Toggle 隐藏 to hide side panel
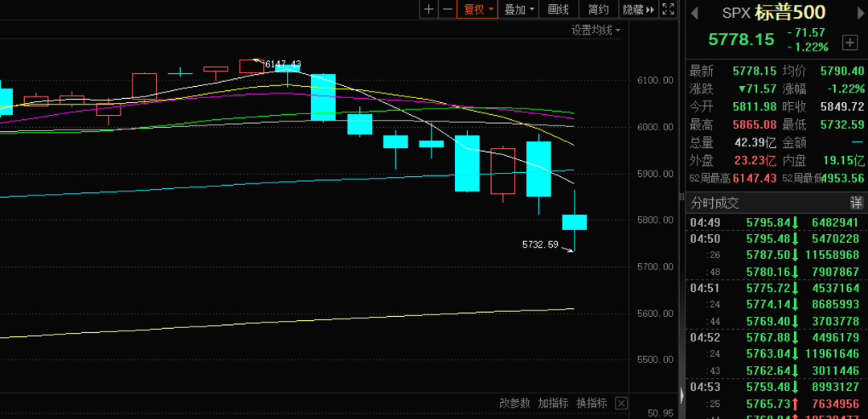The height and width of the screenshot is (419, 868). click(x=638, y=10)
